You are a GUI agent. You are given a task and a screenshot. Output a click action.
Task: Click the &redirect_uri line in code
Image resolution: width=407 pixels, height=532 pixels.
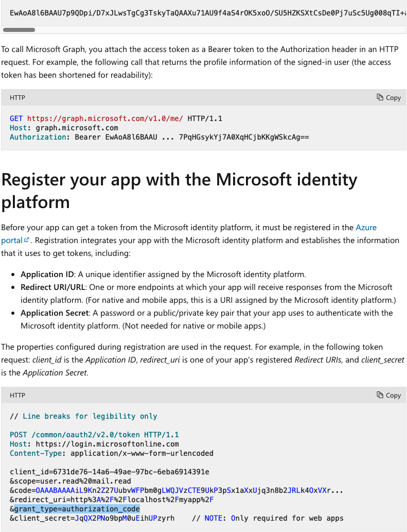pyautogui.click(x=112, y=500)
